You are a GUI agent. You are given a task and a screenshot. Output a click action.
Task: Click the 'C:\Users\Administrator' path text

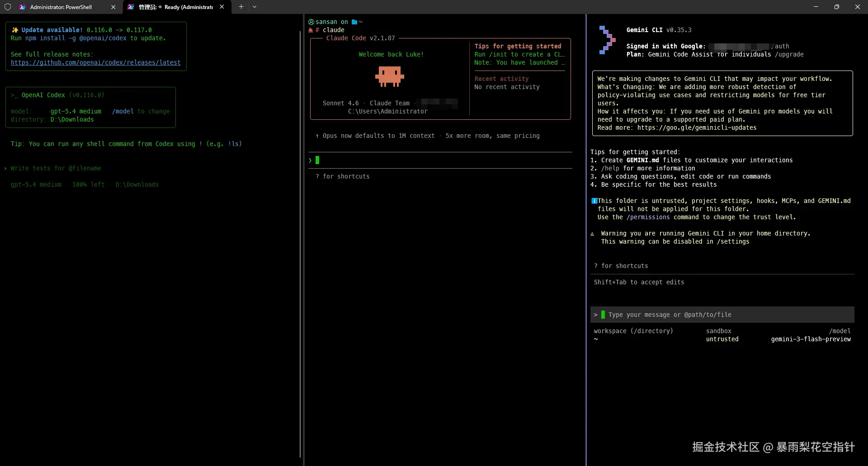pos(388,111)
